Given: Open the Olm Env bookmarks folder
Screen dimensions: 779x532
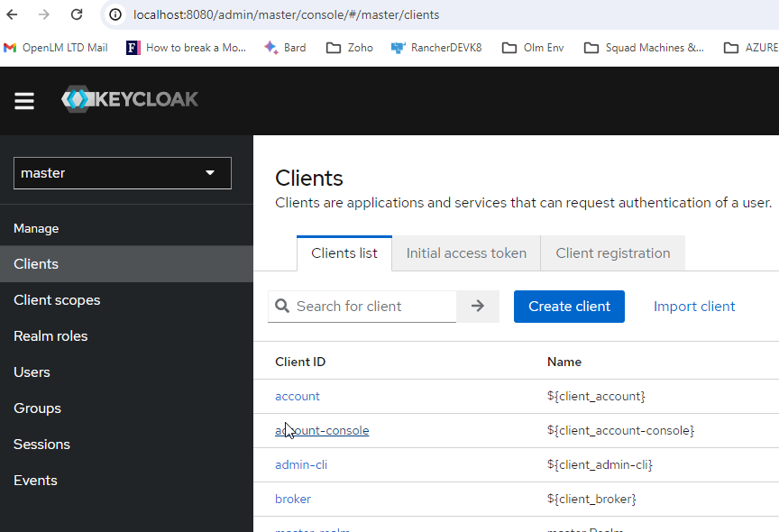Looking at the screenshot, I should (533, 48).
